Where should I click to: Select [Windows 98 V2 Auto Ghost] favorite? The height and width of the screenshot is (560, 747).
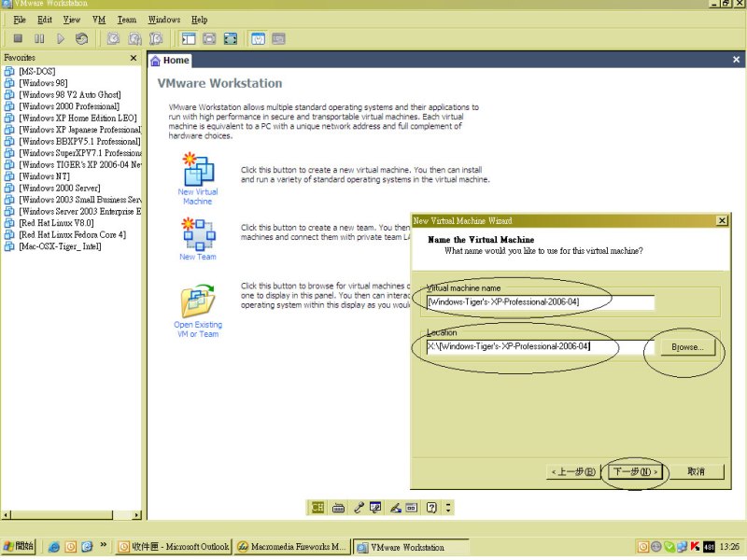[69, 95]
